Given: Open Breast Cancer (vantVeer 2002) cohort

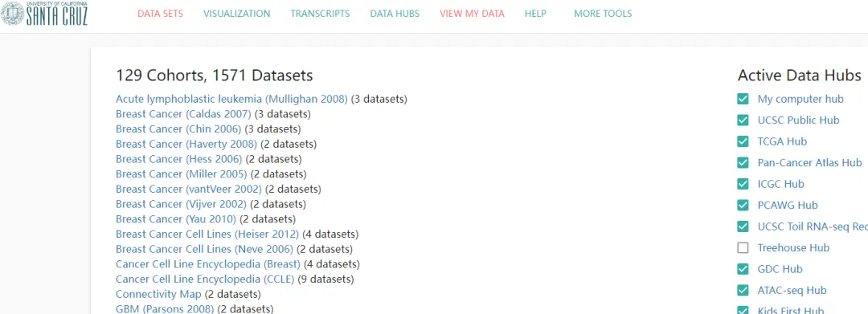Looking at the screenshot, I should tap(189, 189).
